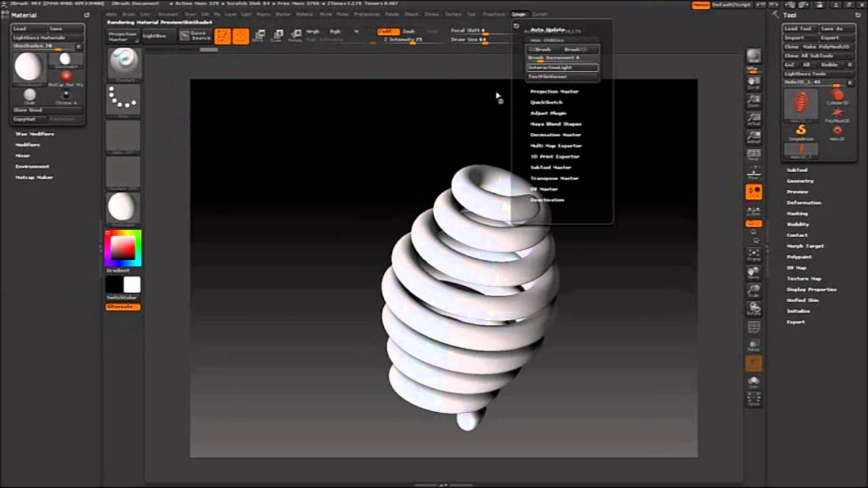Click the Scroll canvas icon on right shelf
Image resolution: width=868 pixels, height=488 pixels.
pyautogui.click(x=753, y=83)
